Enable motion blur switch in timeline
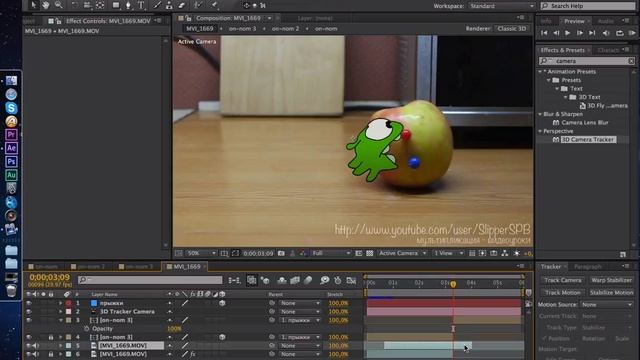Viewport: 640px width, 360px height. (308, 280)
